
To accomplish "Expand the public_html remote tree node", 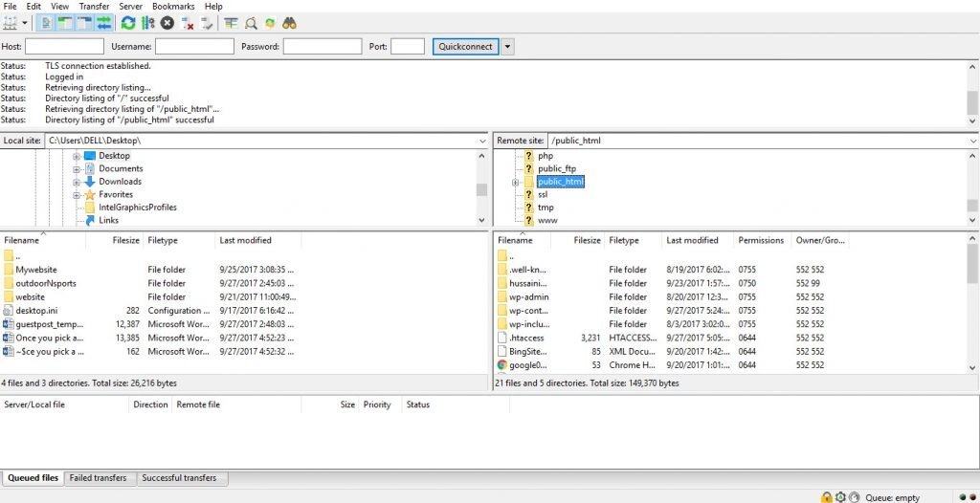I will point(515,182).
